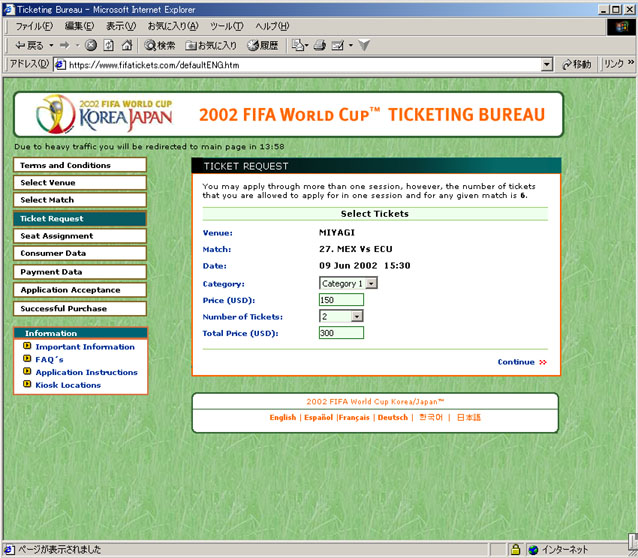638x558 pixels.
Task: Click the Windows logo throbber icon
Action: (622, 27)
